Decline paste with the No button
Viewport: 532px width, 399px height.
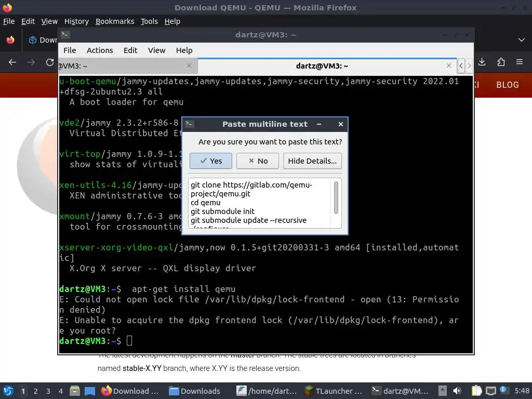(x=258, y=161)
